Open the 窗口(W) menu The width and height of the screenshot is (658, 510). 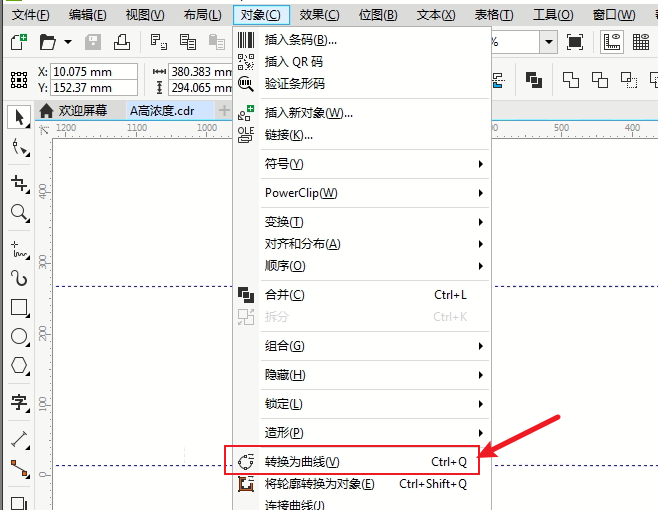coord(614,15)
